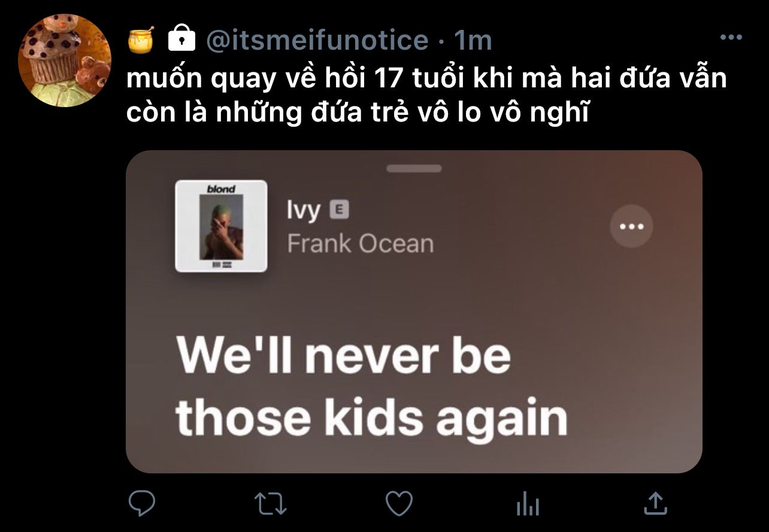This screenshot has height=532, width=769.
Task: Like the tweet with the heart icon
Action: pos(399,503)
